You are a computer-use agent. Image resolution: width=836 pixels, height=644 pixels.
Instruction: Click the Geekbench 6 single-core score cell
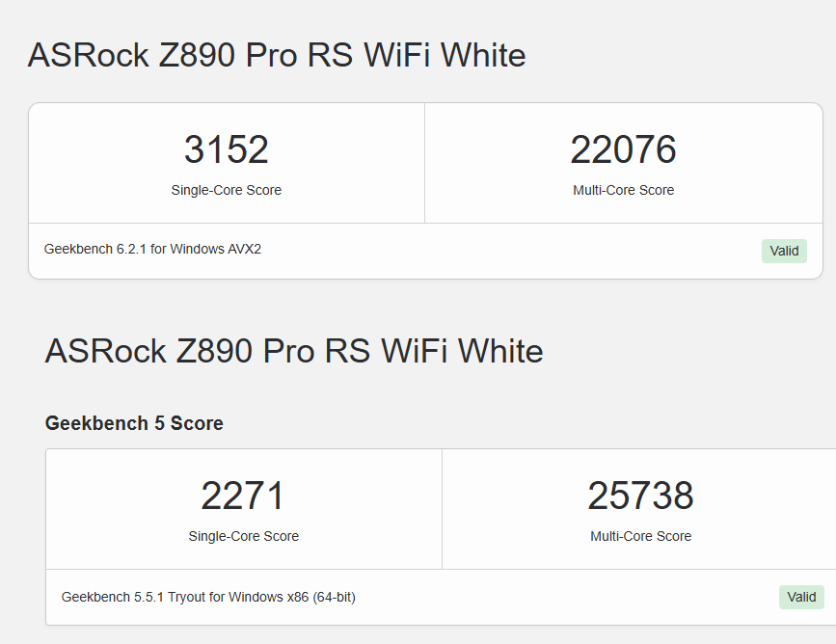tap(227, 163)
